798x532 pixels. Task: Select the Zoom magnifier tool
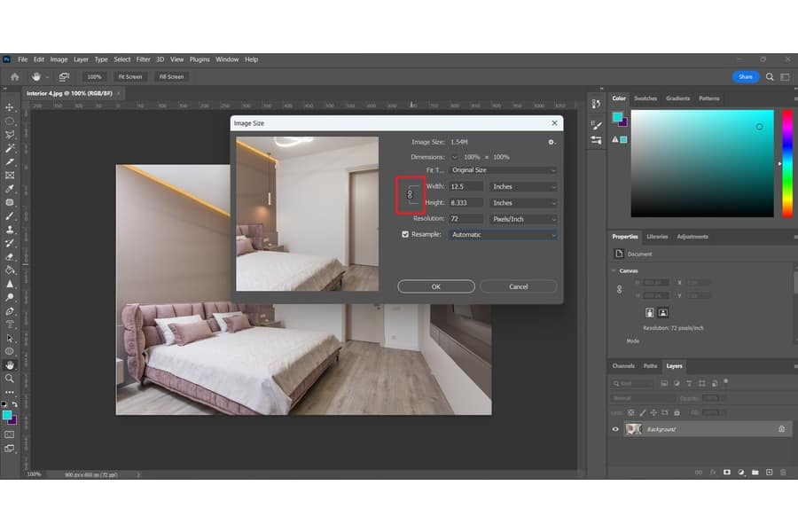(10, 379)
